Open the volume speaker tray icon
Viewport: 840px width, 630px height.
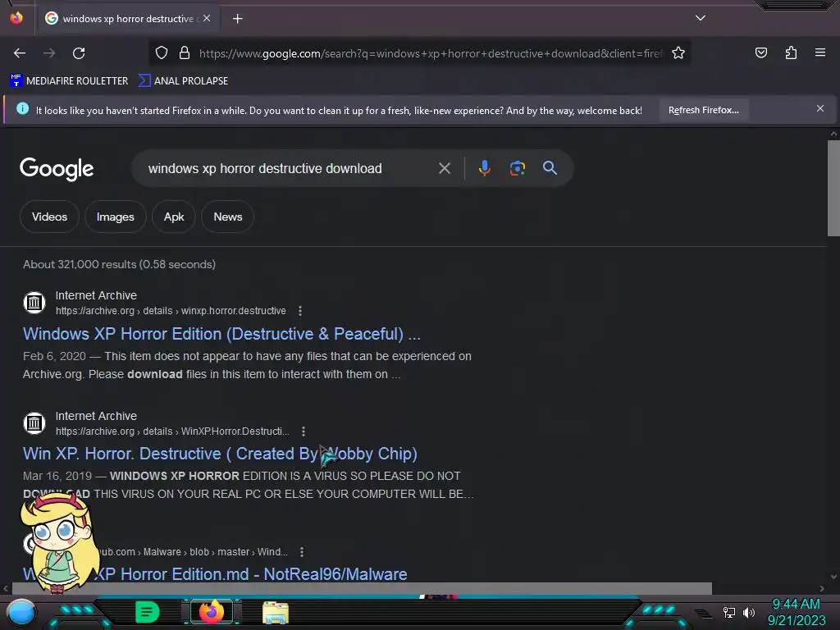pyautogui.click(x=749, y=612)
